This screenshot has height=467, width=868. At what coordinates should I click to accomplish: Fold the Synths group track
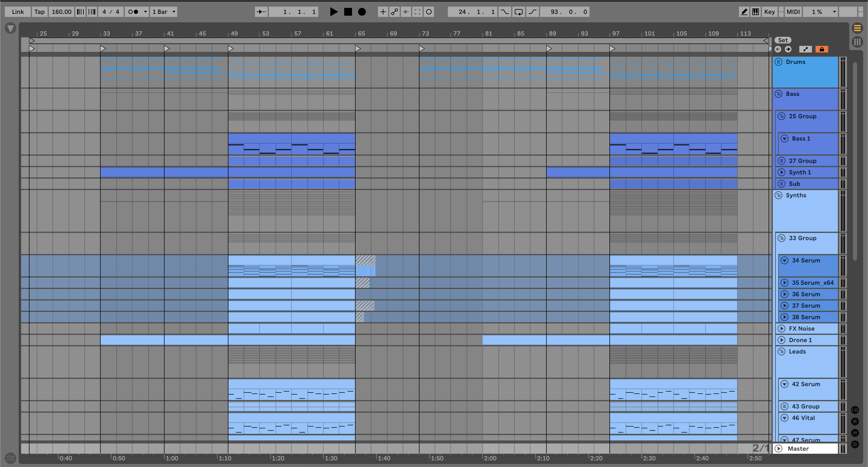point(778,195)
